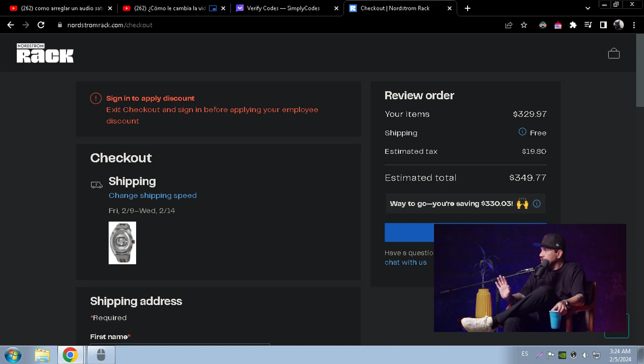
Task: Click the picture-in-picture indicator on the second YouTube tab
Action: pos(213,8)
